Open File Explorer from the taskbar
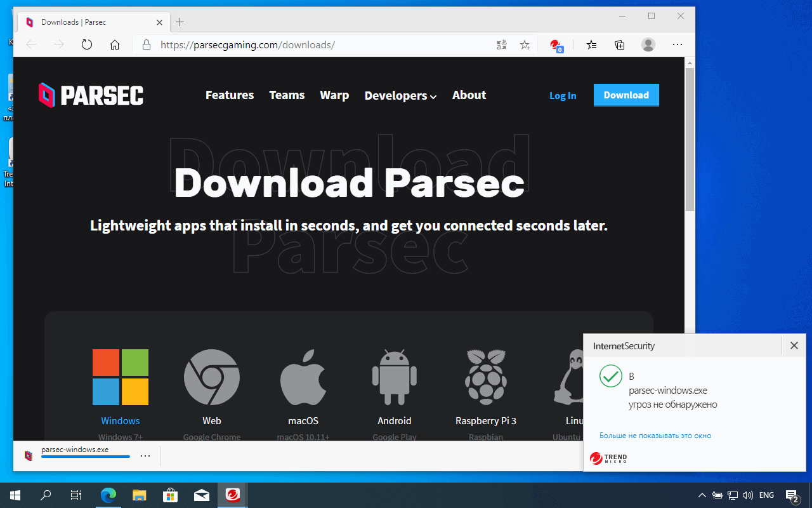Viewport: 812px width, 508px height. tap(140, 495)
